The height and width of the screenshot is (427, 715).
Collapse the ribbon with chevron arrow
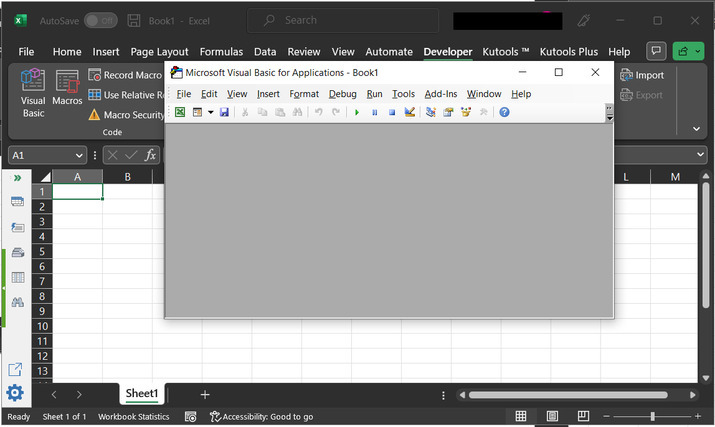point(696,129)
